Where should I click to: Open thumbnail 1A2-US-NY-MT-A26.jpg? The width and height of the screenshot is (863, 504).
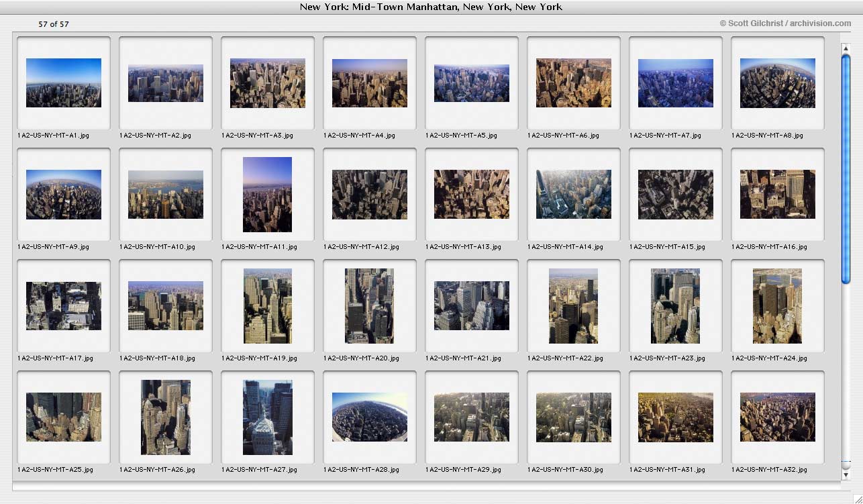tap(166, 417)
